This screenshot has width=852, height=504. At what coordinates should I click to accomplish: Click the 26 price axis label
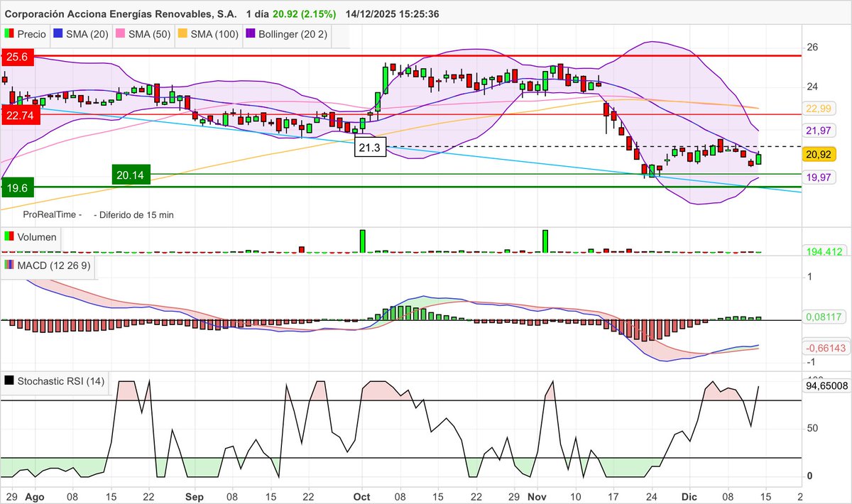[812, 47]
